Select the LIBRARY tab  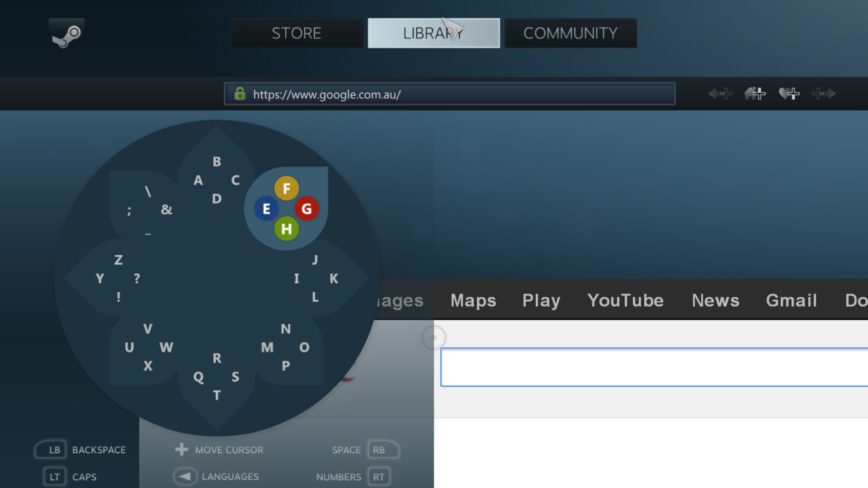[x=434, y=33]
